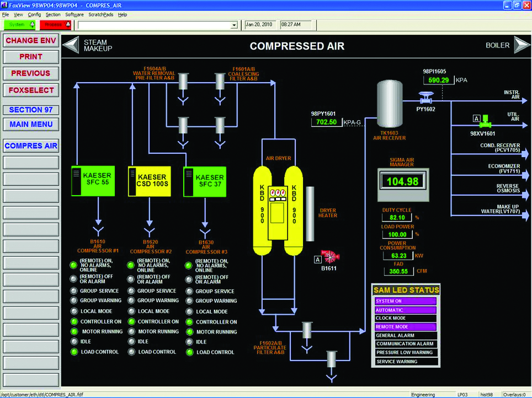Open the KAESER SFC 37 compressor unit
This screenshot has height=398, width=532.
pyautogui.click(x=205, y=182)
